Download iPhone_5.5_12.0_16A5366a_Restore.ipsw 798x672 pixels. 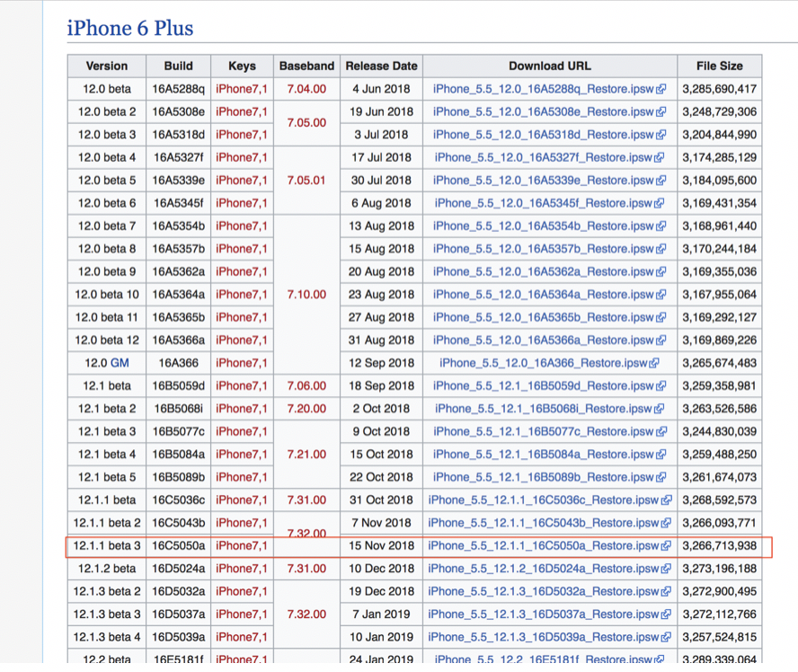[549, 340]
